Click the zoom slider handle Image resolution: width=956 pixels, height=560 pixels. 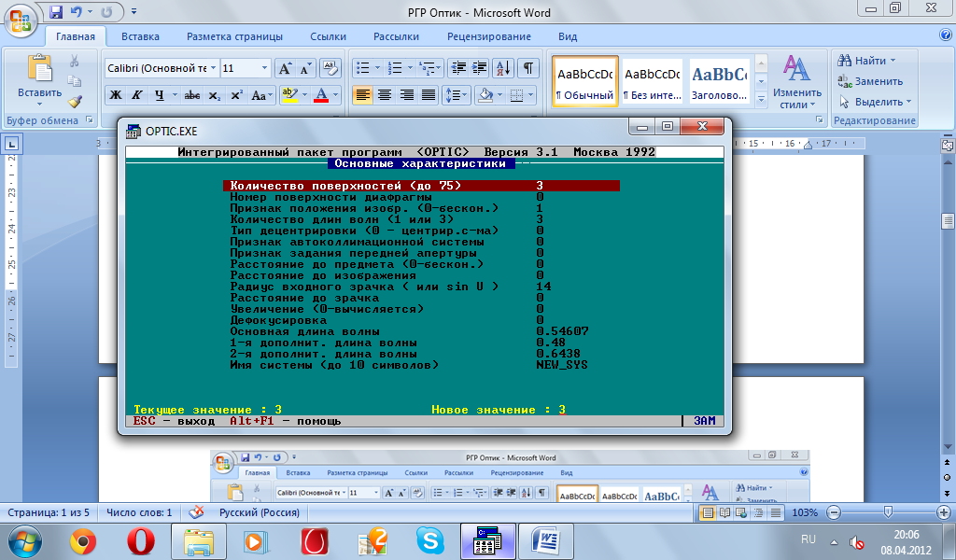pos(888,511)
